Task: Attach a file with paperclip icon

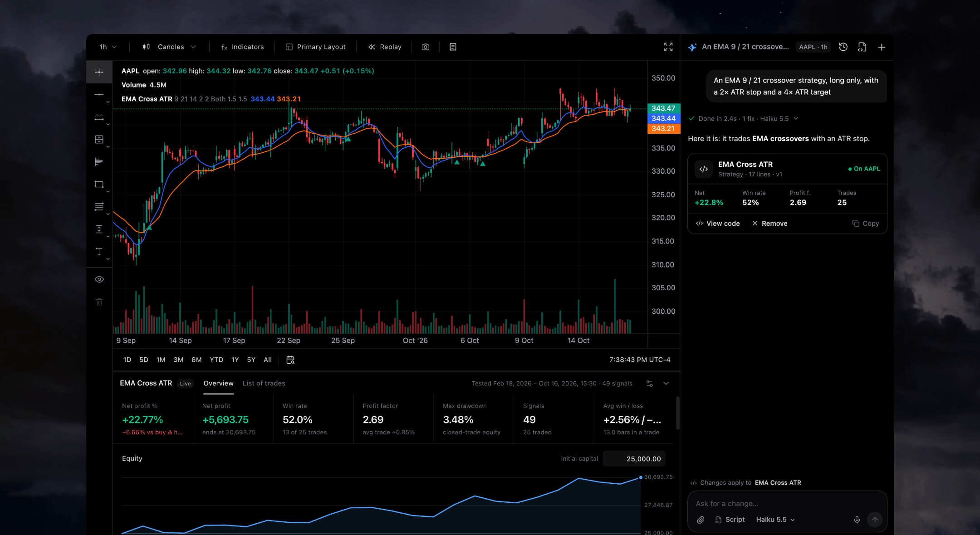Action: click(701, 520)
